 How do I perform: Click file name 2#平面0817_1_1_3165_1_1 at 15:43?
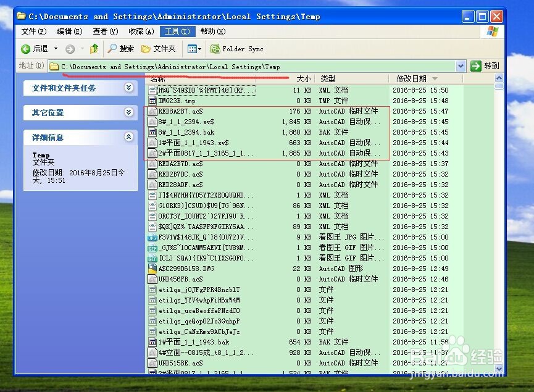pos(206,153)
